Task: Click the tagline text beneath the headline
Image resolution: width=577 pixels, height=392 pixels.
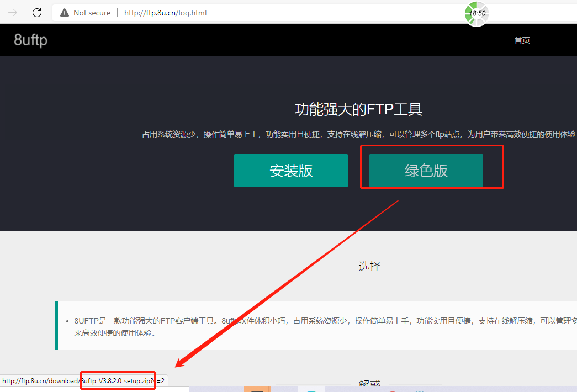Action: [358, 135]
